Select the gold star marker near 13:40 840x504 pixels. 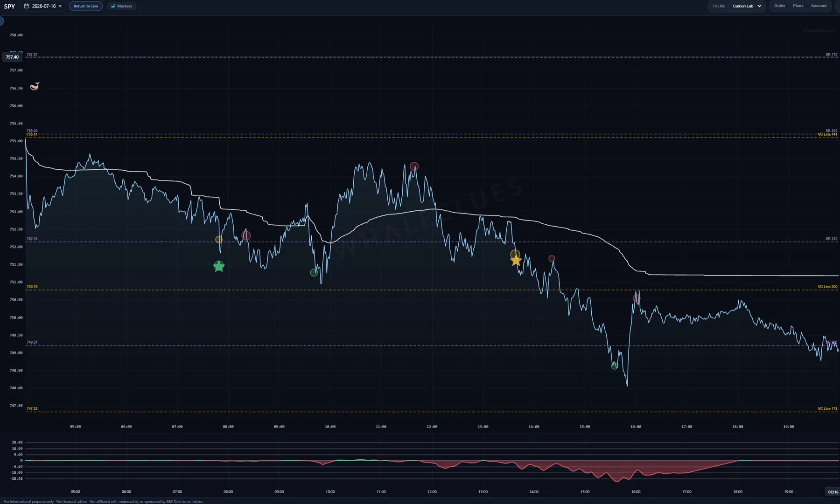click(x=516, y=260)
